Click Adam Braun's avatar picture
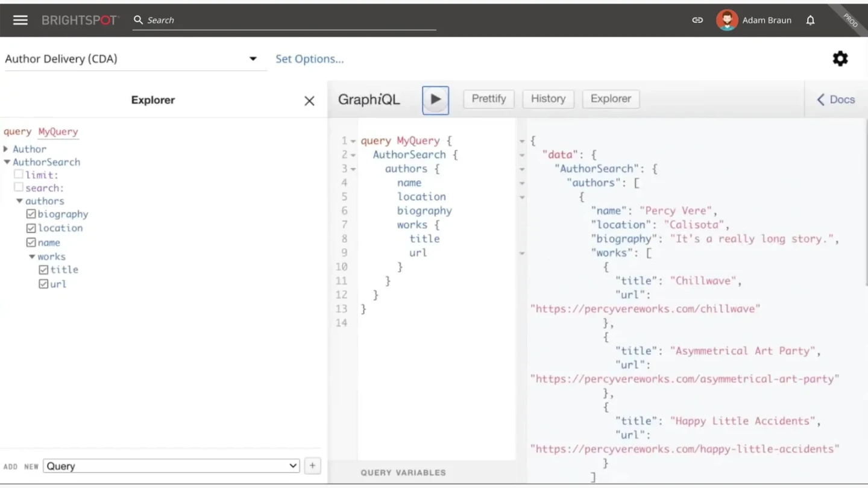This screenshot has width=868, height=488. pos(727,20)
